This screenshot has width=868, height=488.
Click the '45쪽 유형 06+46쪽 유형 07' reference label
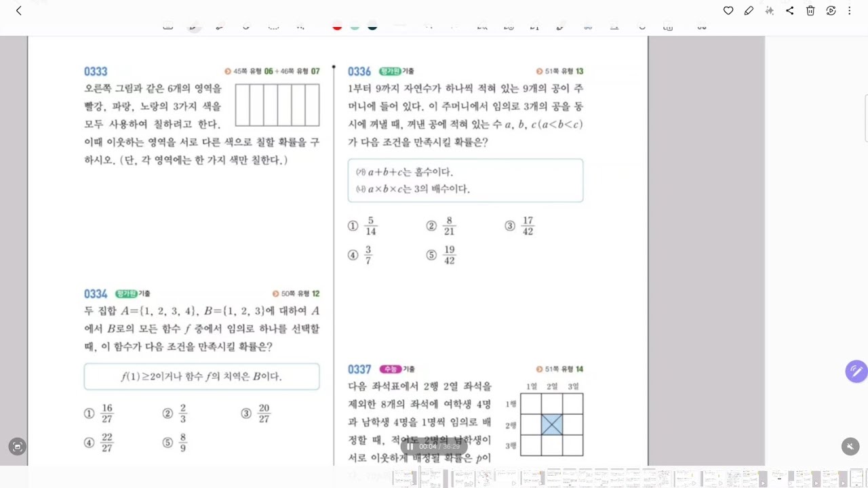click(272, 71)
